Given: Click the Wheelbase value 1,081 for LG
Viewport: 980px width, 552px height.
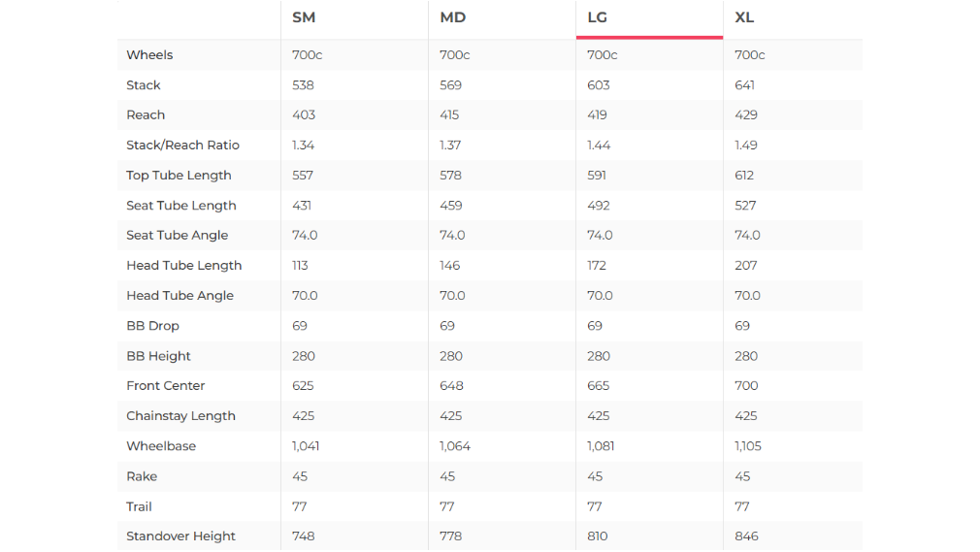Looking at the screenshot, I should pyautogui.click(x=601, y=446).
